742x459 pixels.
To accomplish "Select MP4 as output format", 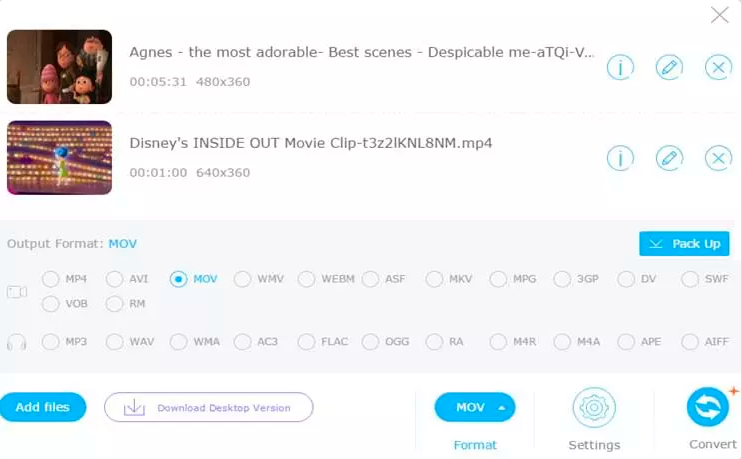I will click(51, 279).
